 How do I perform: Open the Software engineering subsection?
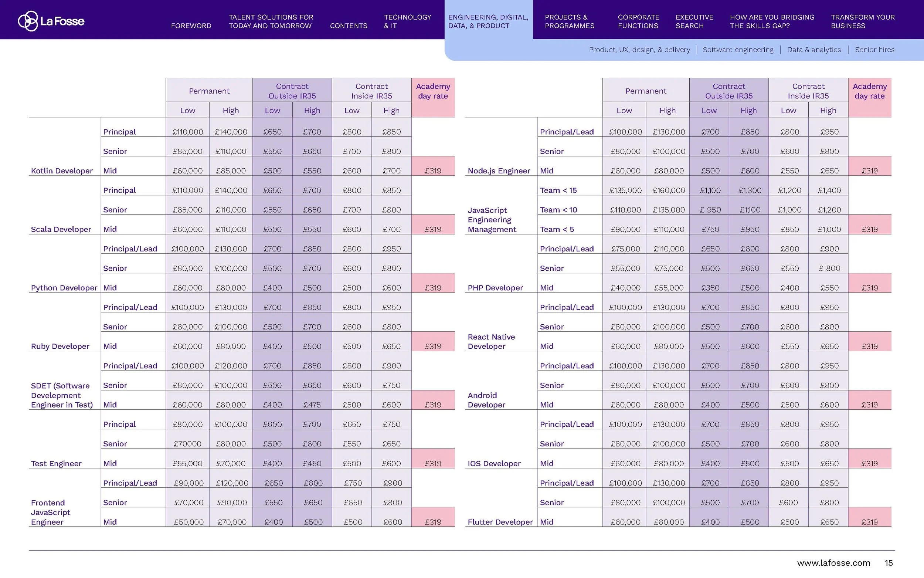738,50
